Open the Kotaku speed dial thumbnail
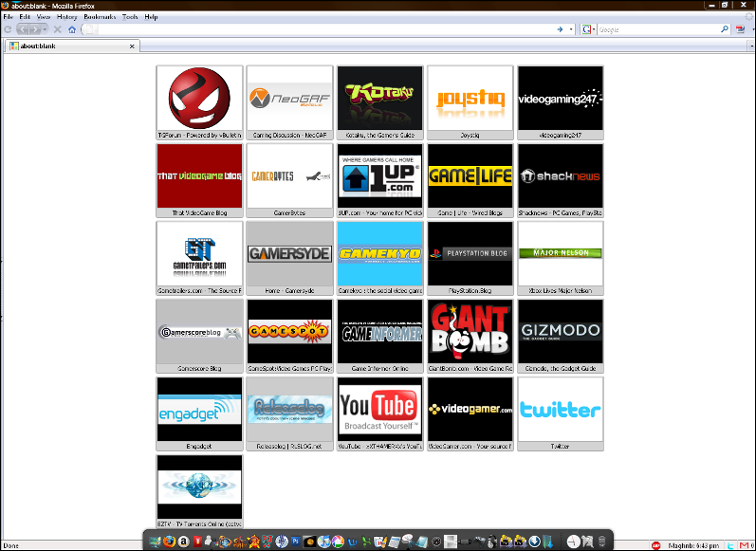The image size is (756, 551). point(380,102)
